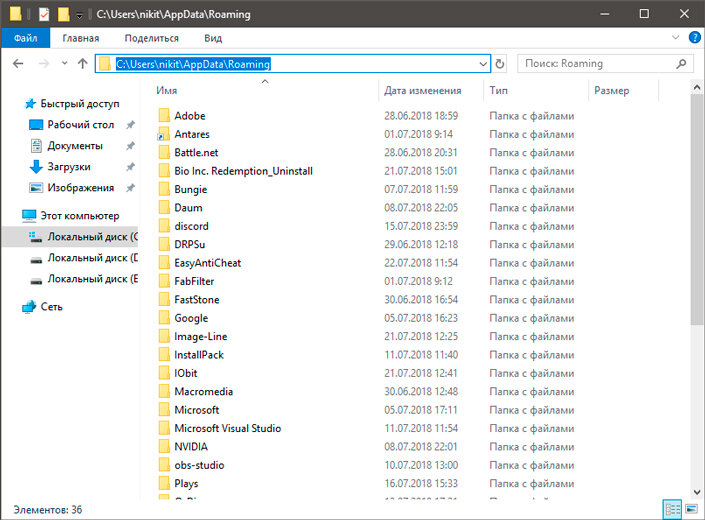
Task: Select Локальный диск (D in the sidebar
Action: [93, 258]
